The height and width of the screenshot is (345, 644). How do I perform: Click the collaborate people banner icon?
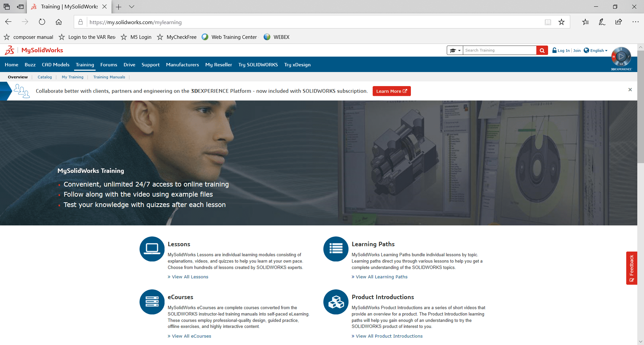pos(22,91)
